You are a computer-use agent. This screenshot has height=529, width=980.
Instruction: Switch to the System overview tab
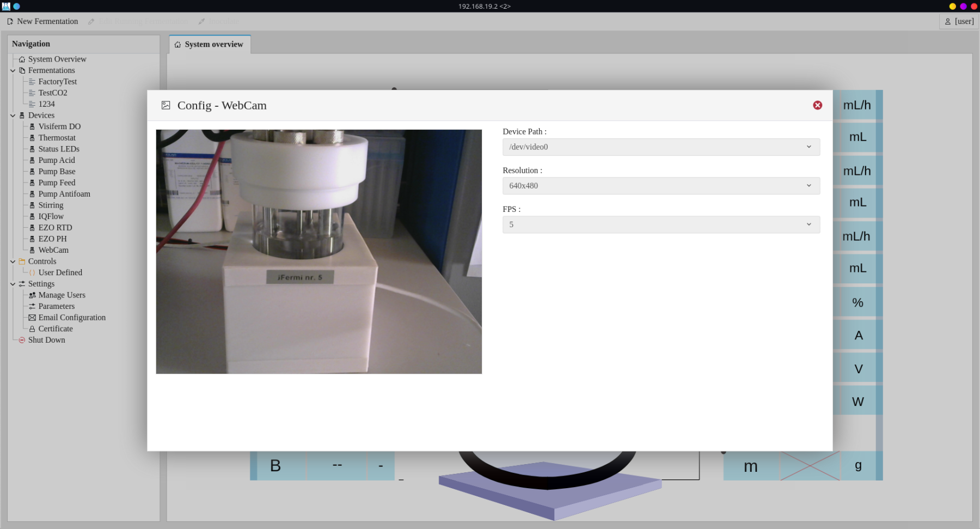pos(210,45)
